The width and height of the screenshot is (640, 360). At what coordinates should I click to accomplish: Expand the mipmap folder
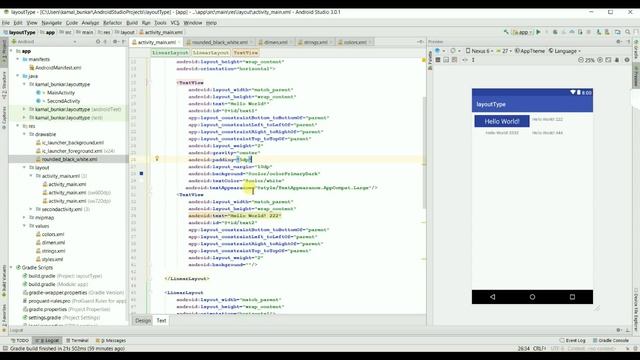tap(24, 218)
